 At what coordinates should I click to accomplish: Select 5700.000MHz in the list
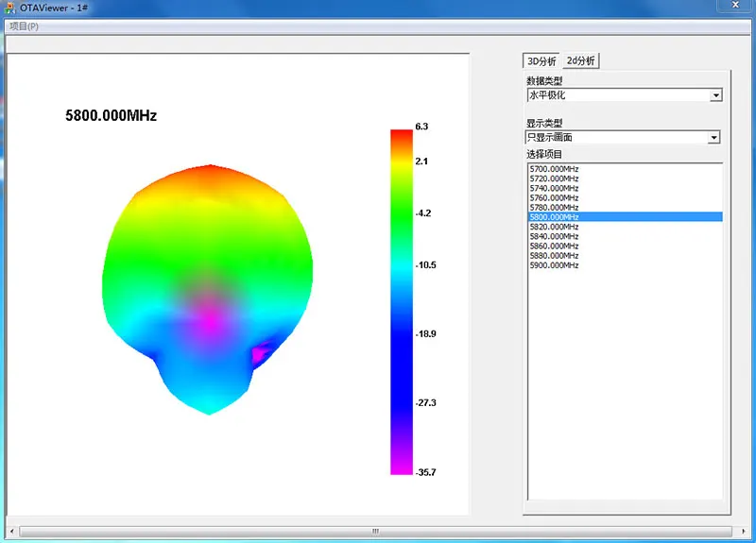point(625,169)
